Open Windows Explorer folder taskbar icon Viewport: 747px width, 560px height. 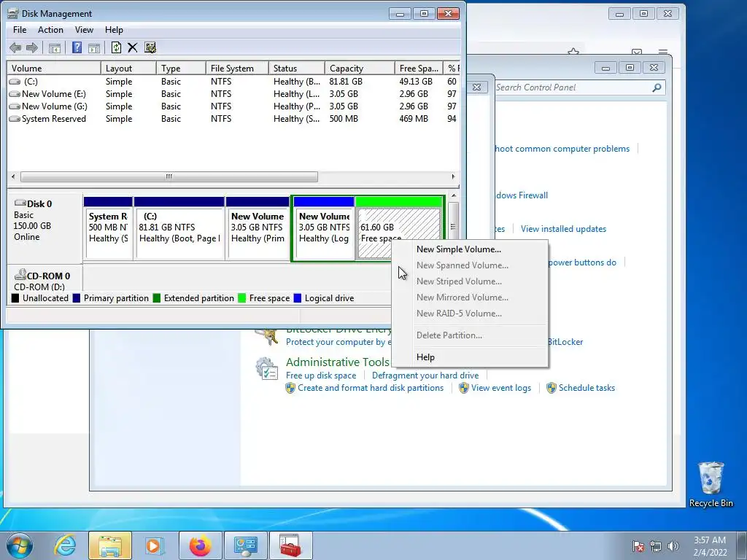(110, 545)
